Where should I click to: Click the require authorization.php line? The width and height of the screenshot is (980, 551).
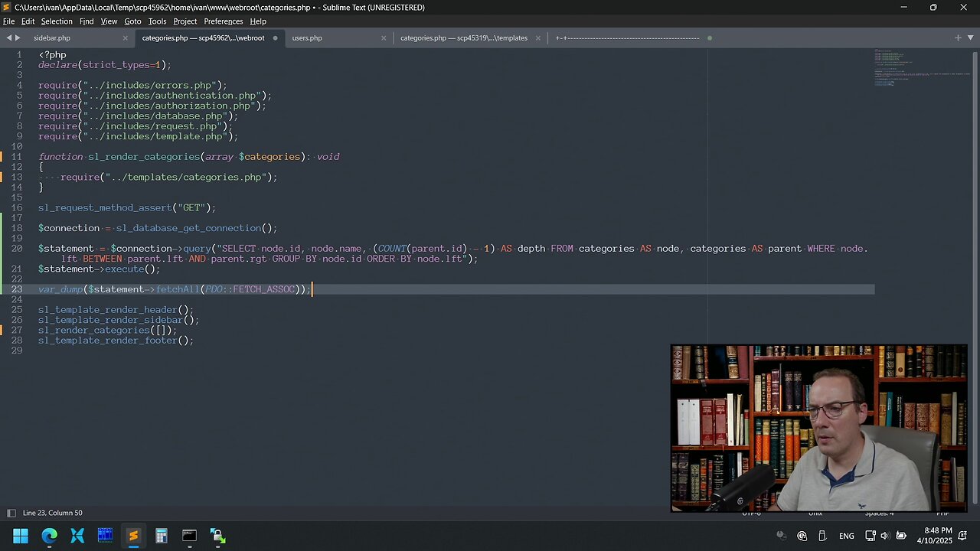tap(152, 106)
